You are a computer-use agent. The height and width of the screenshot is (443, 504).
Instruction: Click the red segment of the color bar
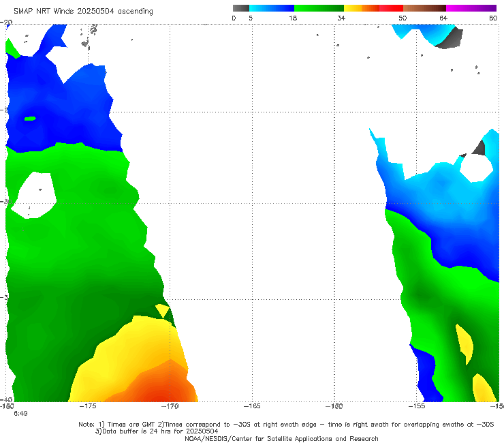pyautogui.click(x=391, y=8)
